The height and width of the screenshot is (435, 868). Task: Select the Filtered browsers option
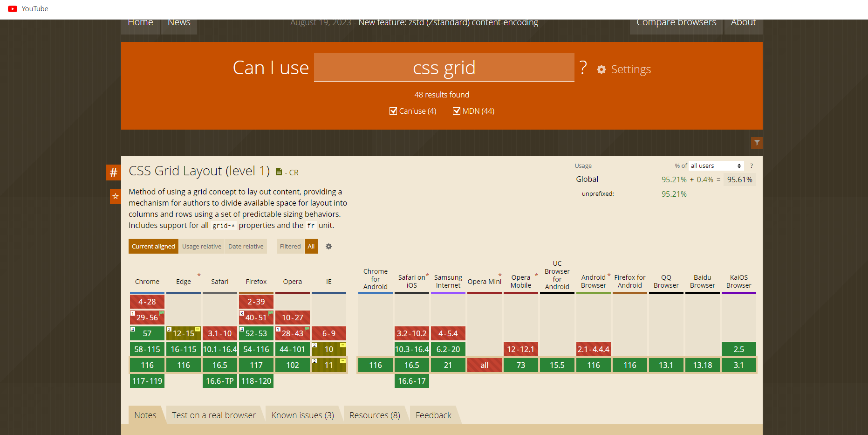click(290, 246)
